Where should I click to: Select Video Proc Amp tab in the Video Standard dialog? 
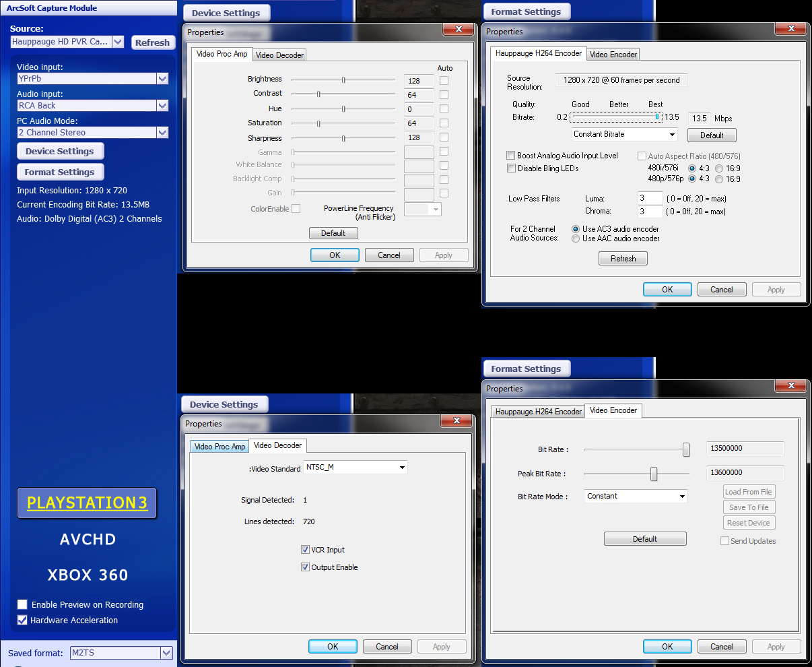pyautogui.click(x=220, y=447)
